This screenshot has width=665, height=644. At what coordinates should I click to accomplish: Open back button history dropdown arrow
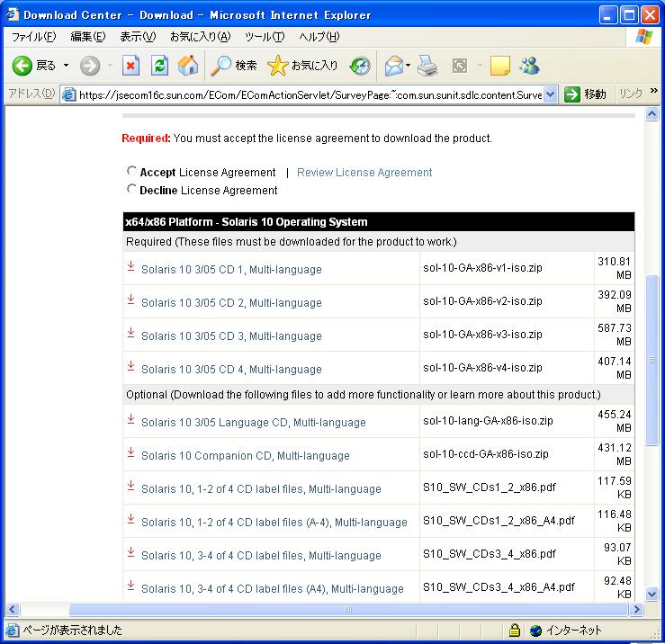[67, 66]
